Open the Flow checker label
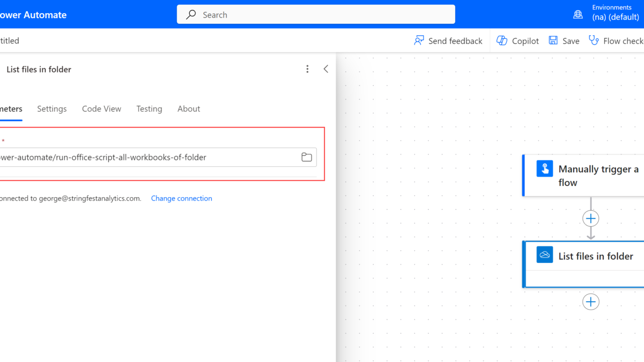 tap(623, 41)
